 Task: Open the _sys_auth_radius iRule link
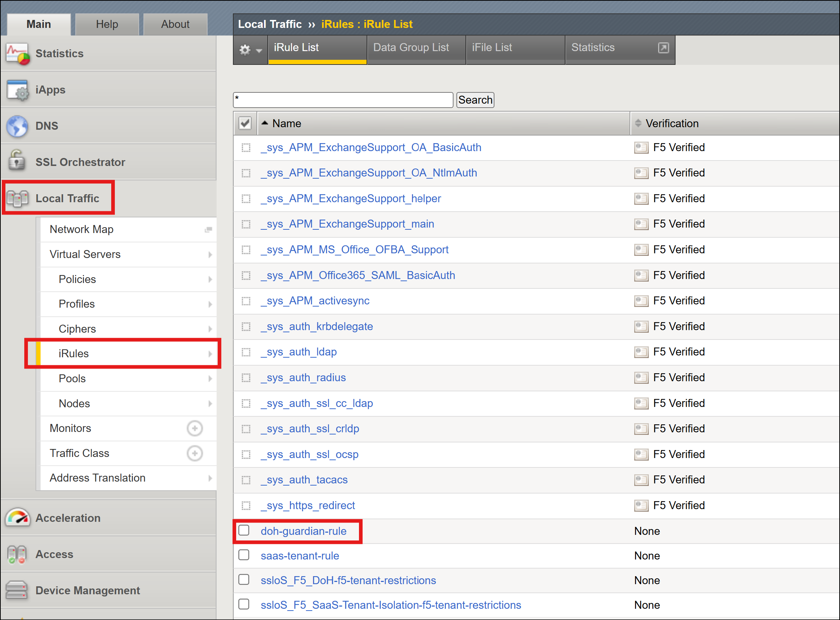point(303,378)
